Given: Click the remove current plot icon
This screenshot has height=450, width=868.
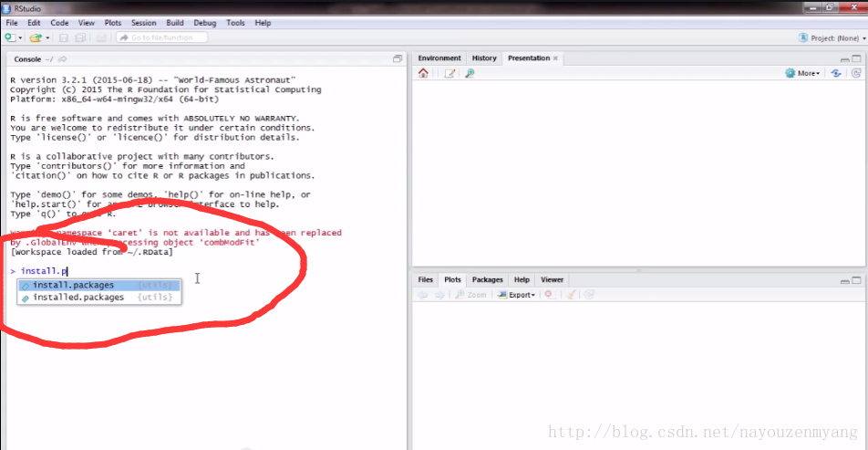Looking at the screenshot, I should 549,295.
